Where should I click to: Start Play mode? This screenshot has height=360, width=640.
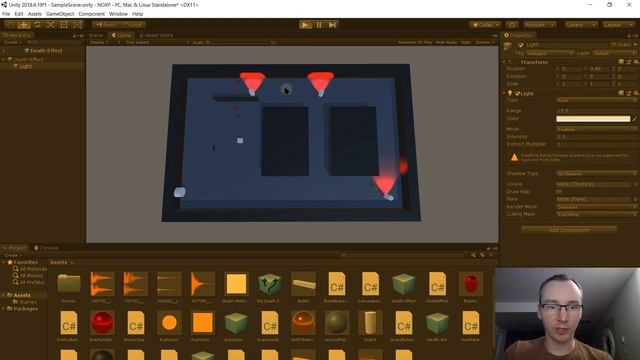click(305, 25)
